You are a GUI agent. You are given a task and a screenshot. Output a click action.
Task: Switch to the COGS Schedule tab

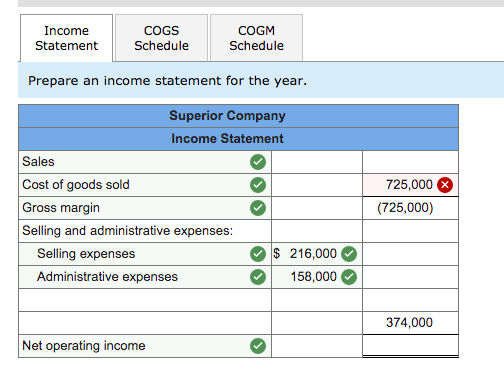click(161, 38)
